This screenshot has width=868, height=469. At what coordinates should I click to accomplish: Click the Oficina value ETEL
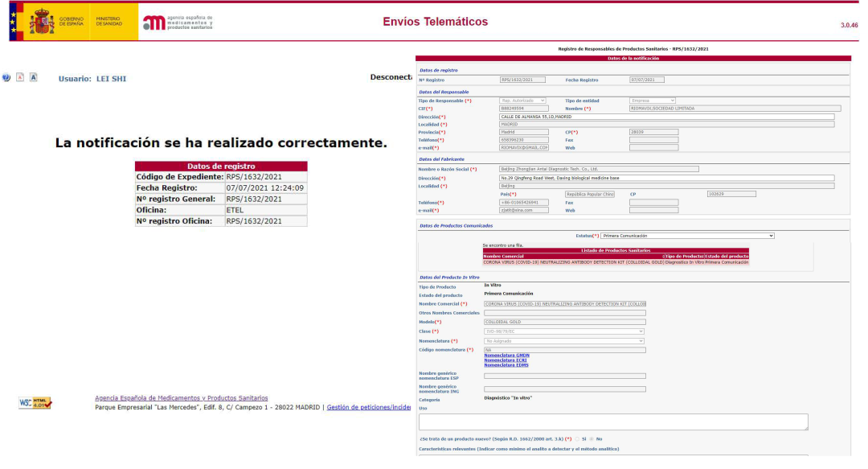pyautogui.click(x=235, y=210)
